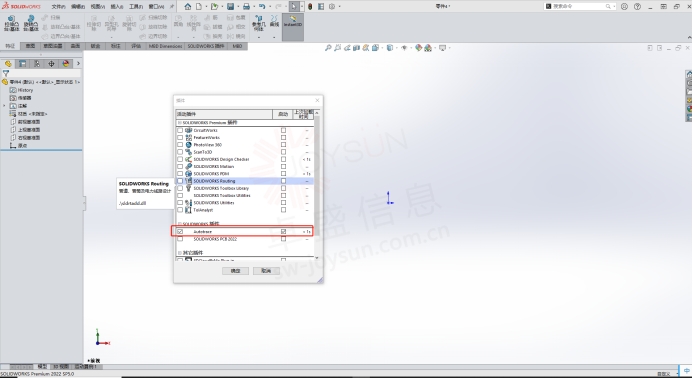Open the Options gear icon
The image size is (693, 378).
click(332, 7)
